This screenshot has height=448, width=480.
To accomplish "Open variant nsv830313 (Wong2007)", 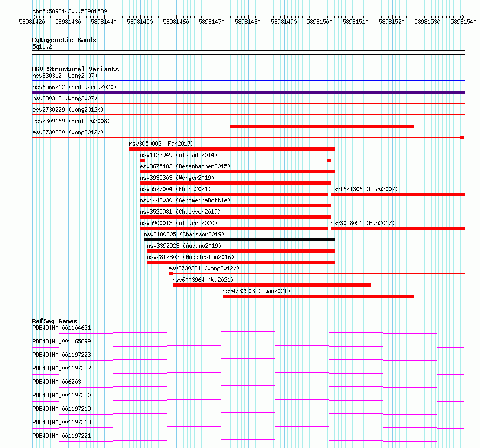I will pos(65,98).
